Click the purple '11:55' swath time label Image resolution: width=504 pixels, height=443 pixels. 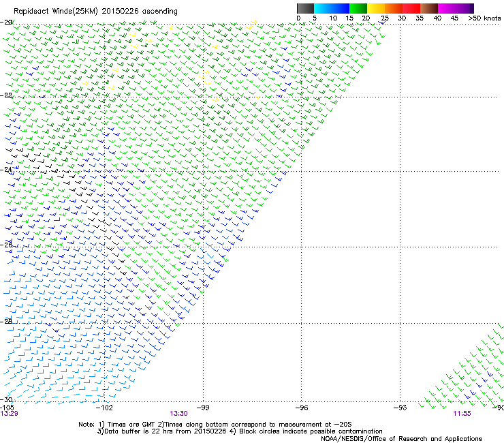pyautogui.click(x=462, y=414)
